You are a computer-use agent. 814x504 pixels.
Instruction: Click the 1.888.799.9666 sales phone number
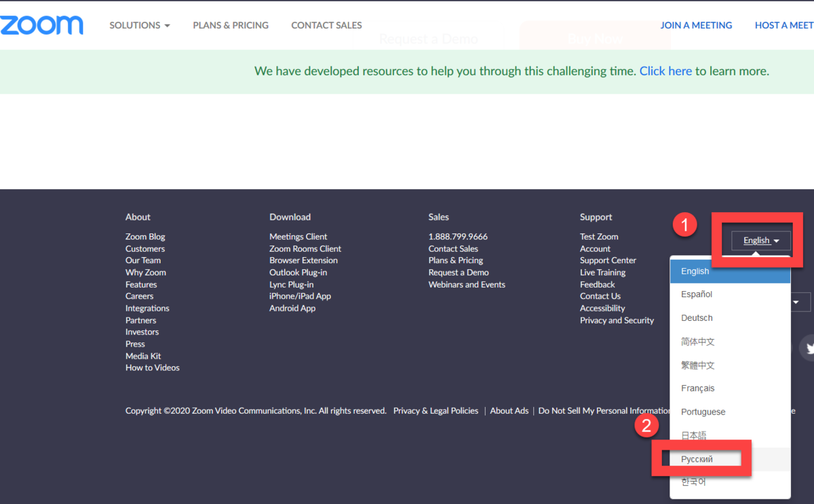click(458, 237)
